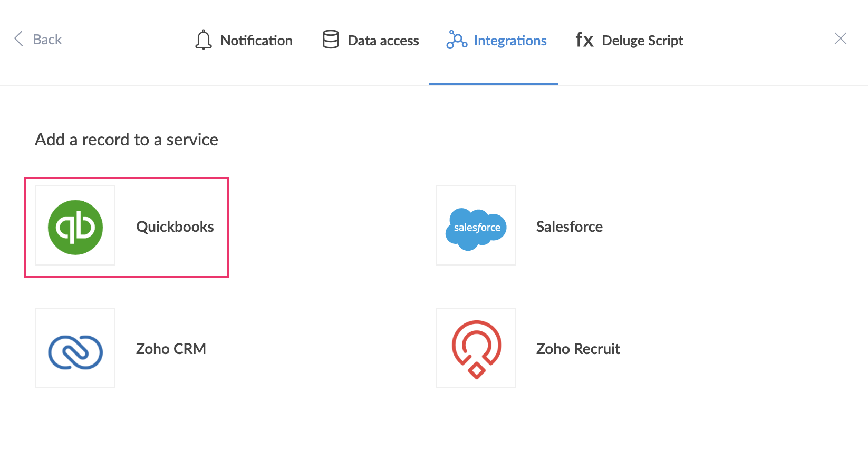Click the 'Add a record to a service' heading
868x452 pixels.
[127, 140]
